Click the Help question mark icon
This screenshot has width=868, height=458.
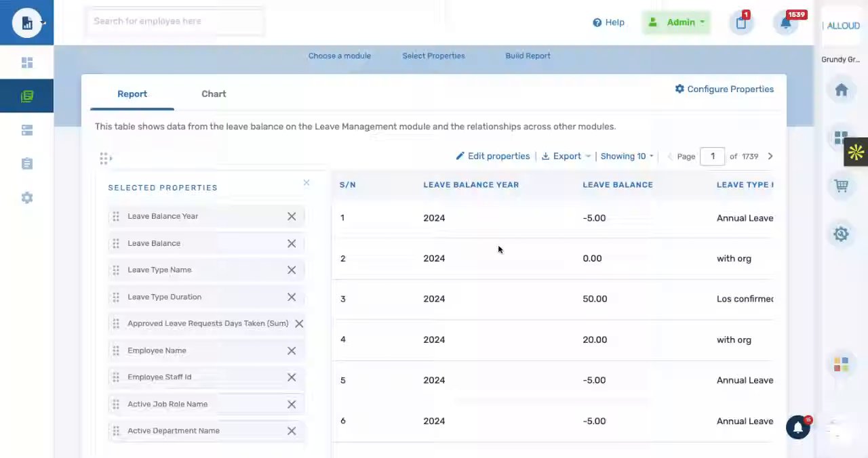597,22
